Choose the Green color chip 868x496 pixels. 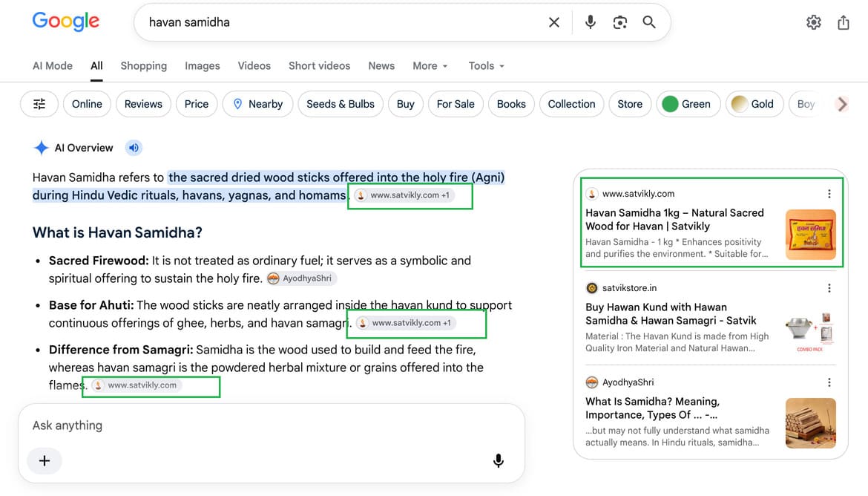[688, 104]
